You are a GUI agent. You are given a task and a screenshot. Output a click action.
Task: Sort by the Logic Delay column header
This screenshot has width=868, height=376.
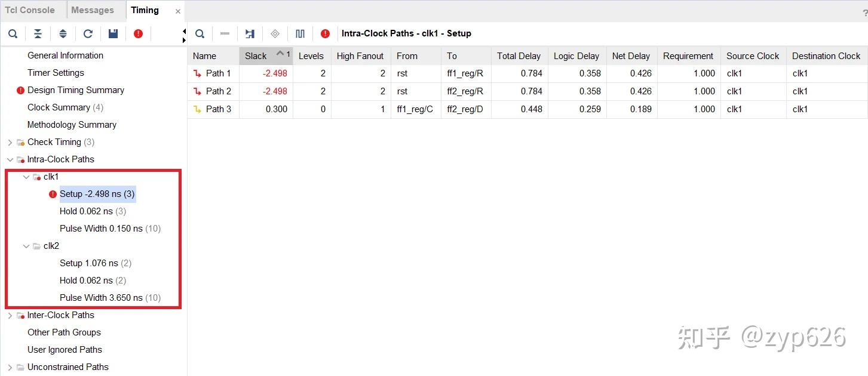(576, 56)
